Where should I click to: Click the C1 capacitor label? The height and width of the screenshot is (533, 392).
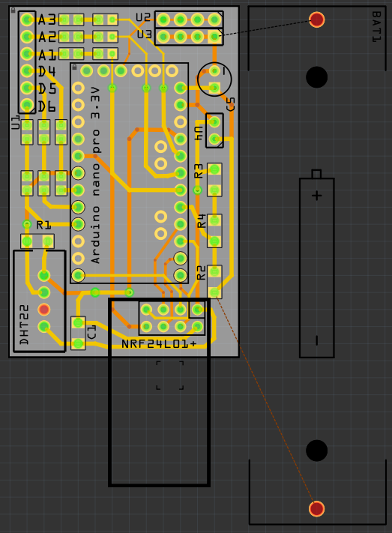[91, 332]
